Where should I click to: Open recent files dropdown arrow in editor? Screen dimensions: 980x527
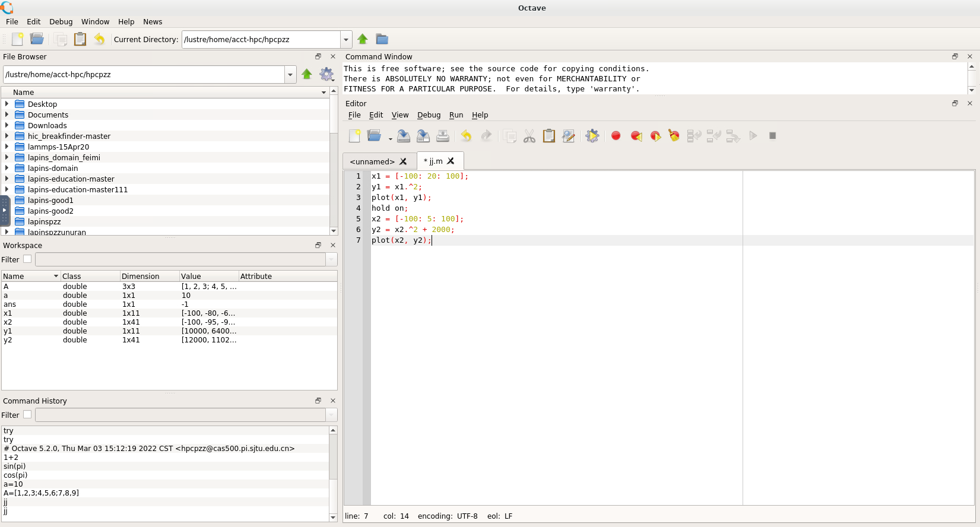pos(390,139)
